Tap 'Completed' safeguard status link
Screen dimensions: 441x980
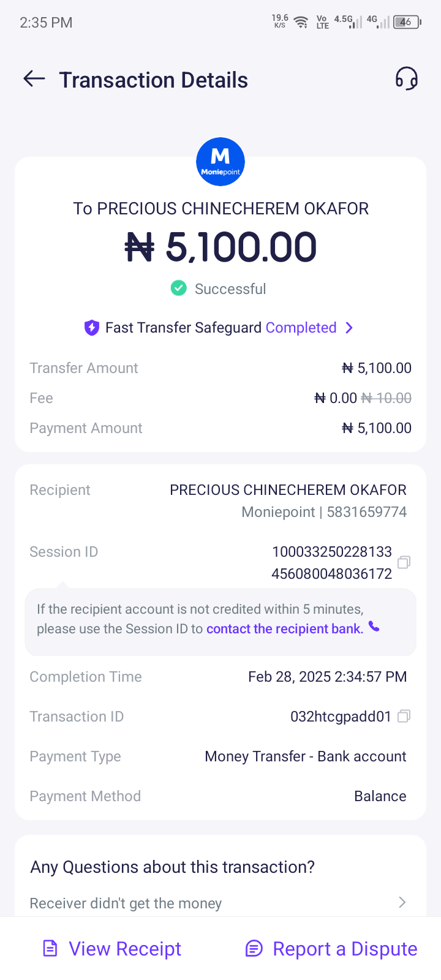tap(301, 328)
